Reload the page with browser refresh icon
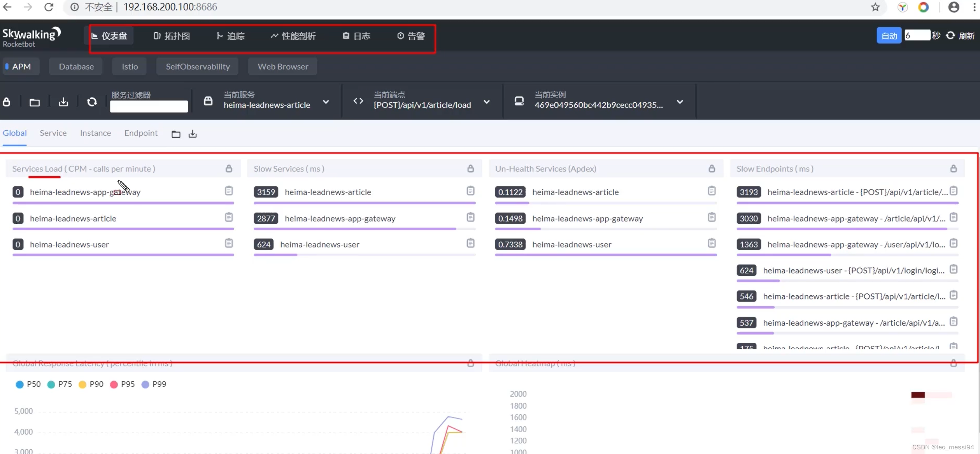Image resolution: width=980 pixels, height=454 pixels. (x=49, y=7)
